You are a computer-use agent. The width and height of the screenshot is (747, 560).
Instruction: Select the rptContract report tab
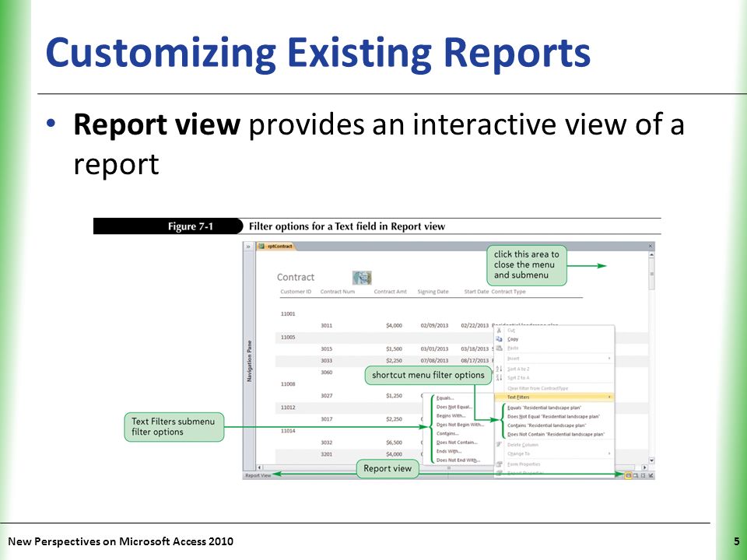click(x=275, y=247)
